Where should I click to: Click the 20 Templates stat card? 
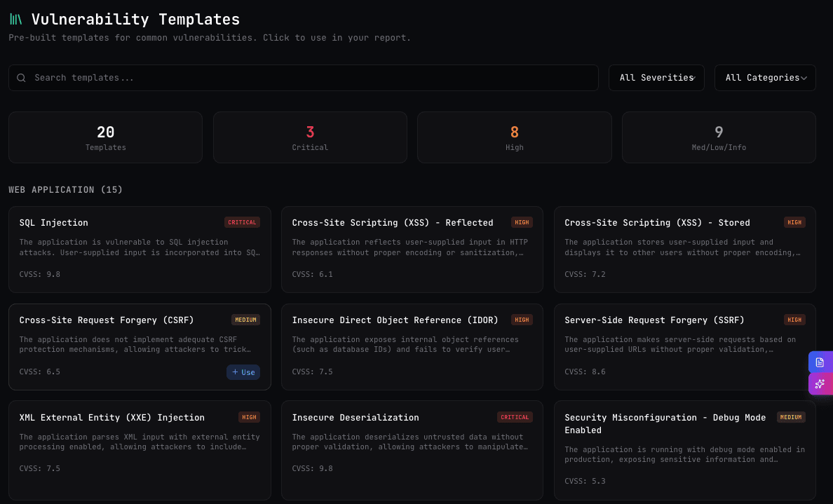(x=105, y=137)
